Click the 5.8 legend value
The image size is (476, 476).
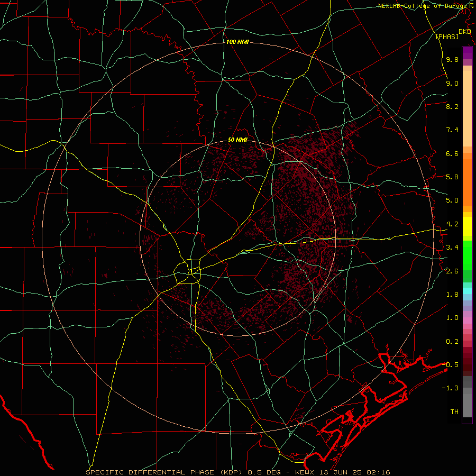coord(452,177)
